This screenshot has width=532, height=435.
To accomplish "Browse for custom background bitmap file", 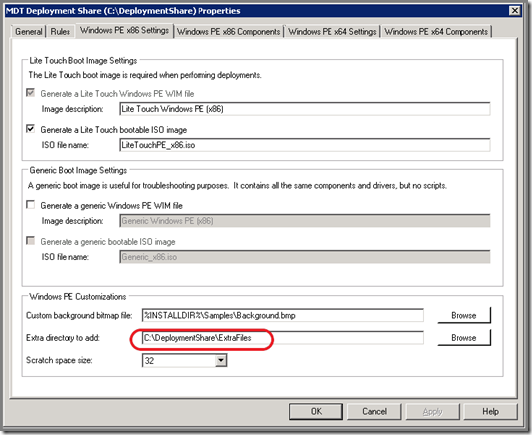I will click(x=464, y=316).
